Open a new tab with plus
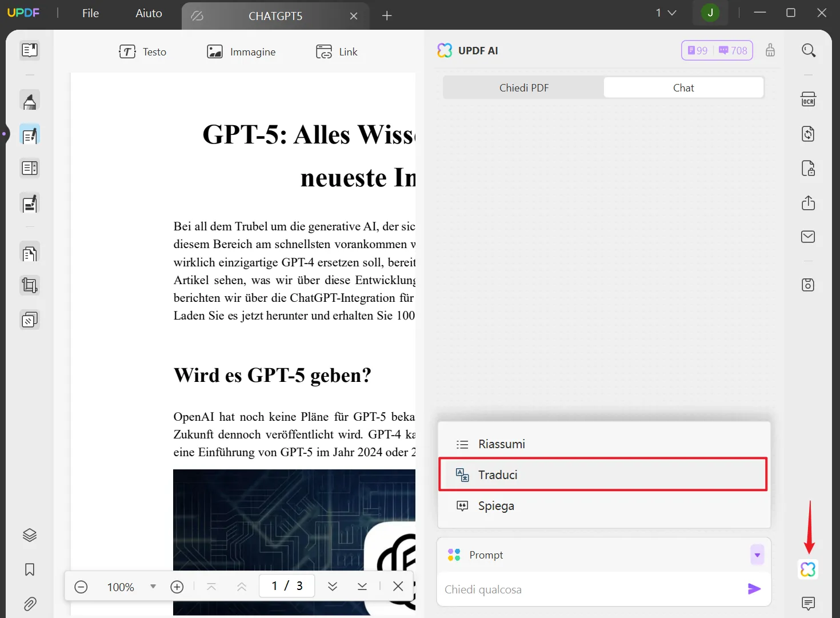Viewport: 840px width, 618px height. click(x=387, y=16)
